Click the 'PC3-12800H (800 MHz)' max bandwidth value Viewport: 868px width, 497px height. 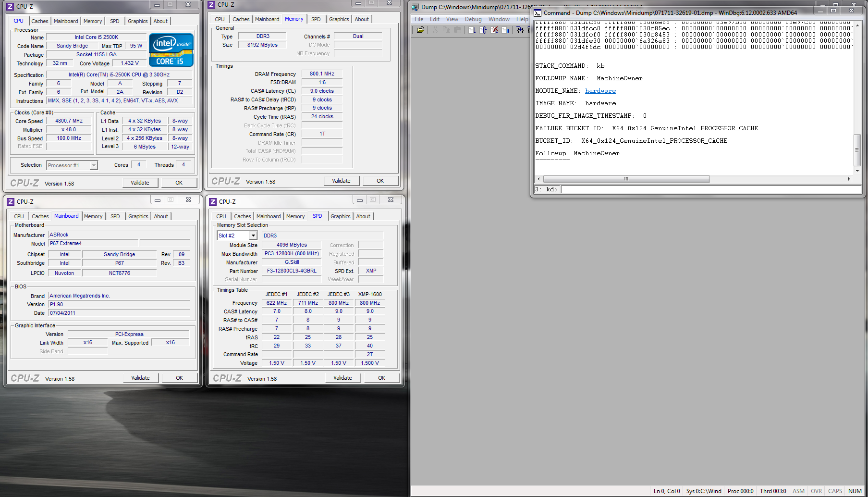[x=292, y=253]
